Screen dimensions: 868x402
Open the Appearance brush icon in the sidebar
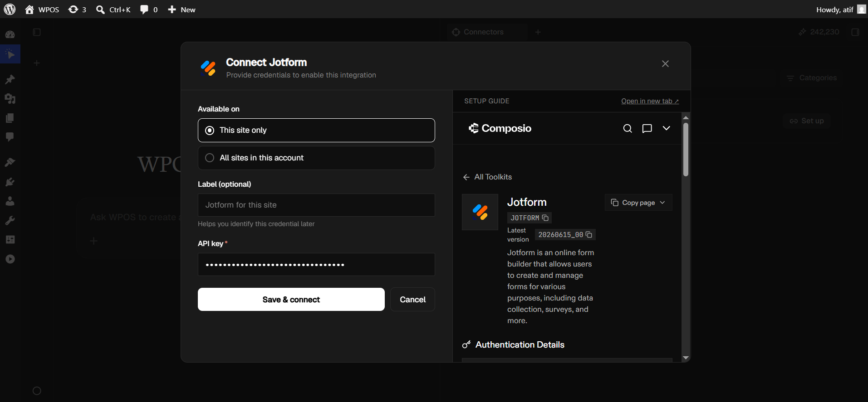tap(10, 162)
